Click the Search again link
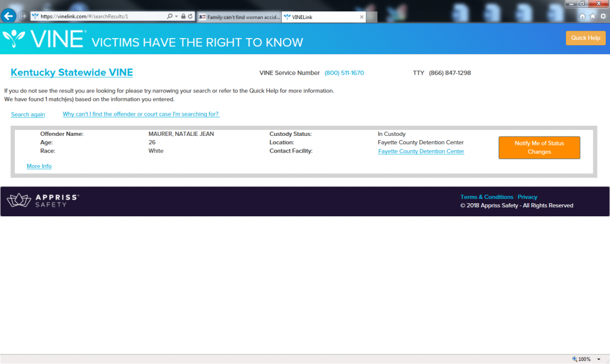 click(x=28, y=114)
